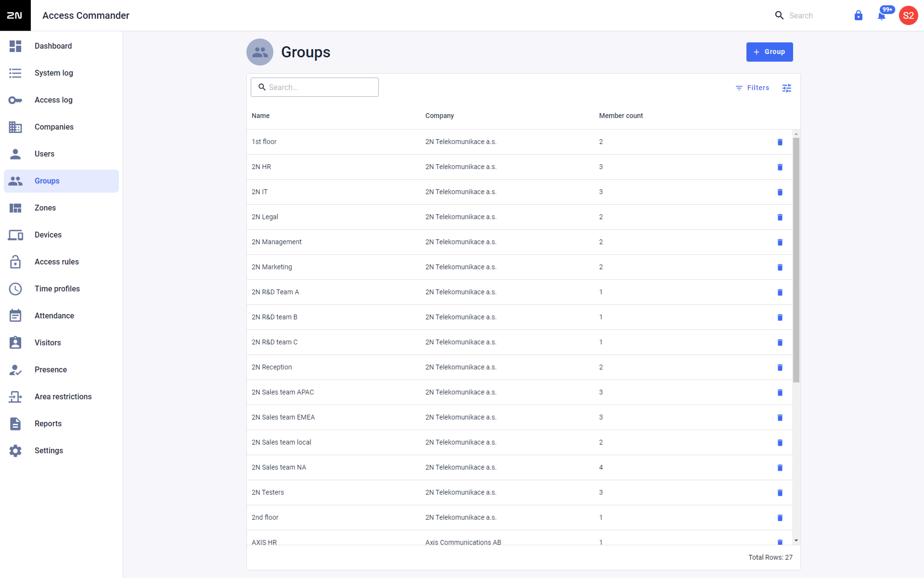This screenshot has width=924, height=578.
Task: Click the Total Rows: 27 text
Action: pyautogui.click(x=770, y=557)
